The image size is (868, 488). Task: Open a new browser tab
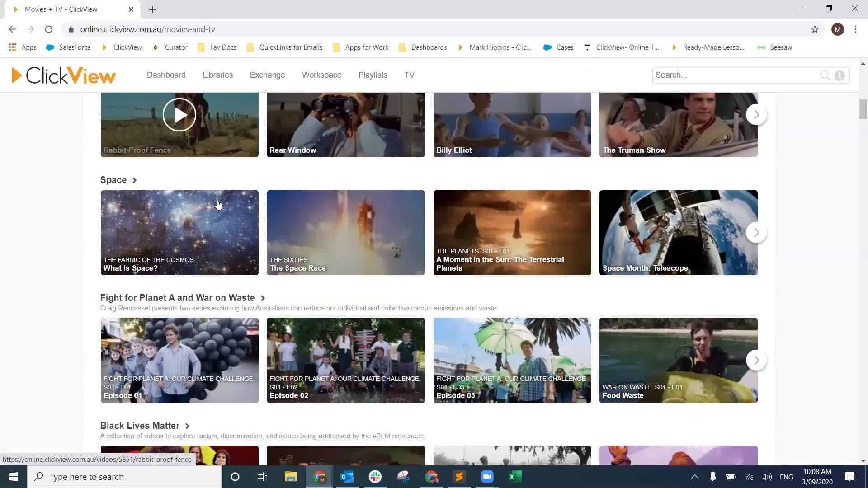(x=152, y=9)
